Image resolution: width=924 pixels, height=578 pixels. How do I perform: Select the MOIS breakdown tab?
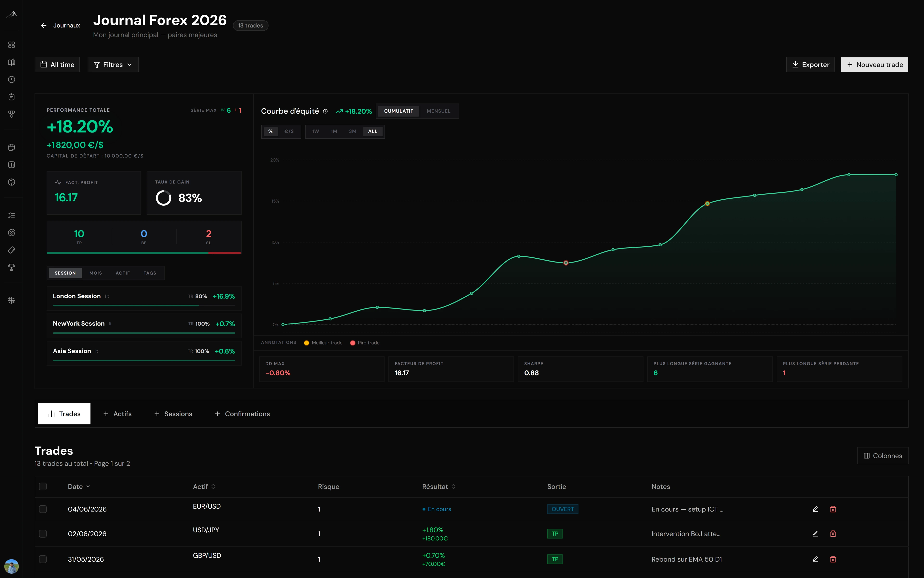tap(96, 273)
